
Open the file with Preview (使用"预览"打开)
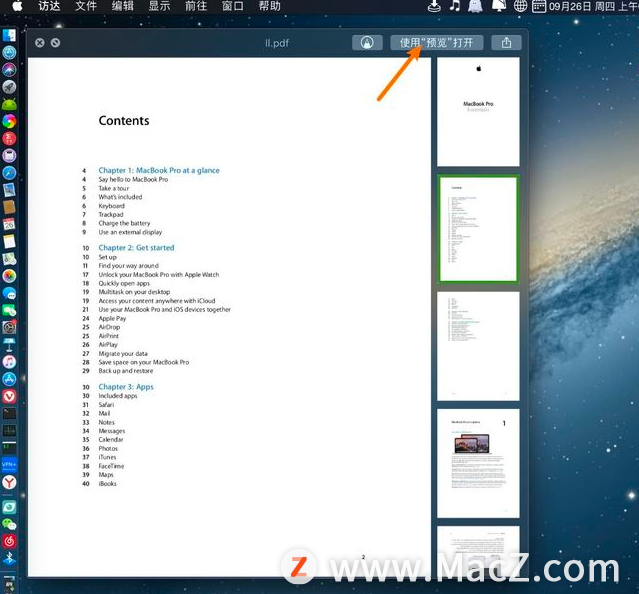pos(437,42)
